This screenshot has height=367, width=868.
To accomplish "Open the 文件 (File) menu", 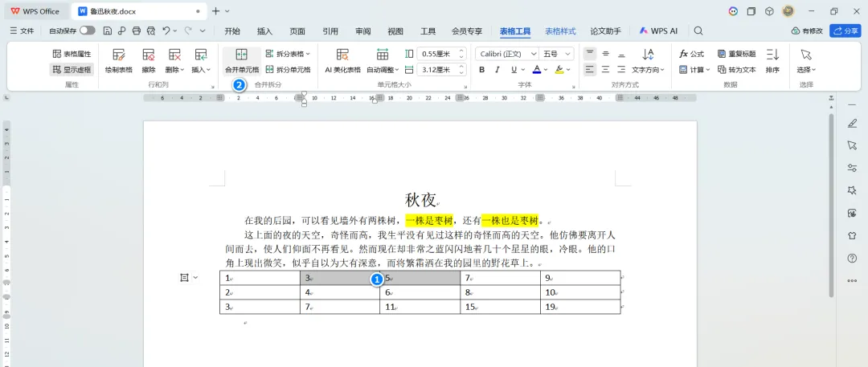I will (x=23, y=31).
